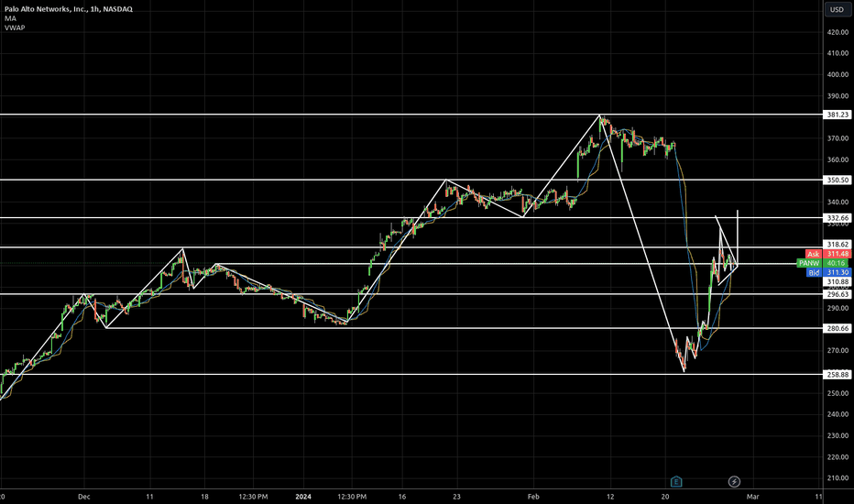The height and width of the screenshot is (504, 854).
Task: Select the VWAP indicator label
Action: click(15, 27)
